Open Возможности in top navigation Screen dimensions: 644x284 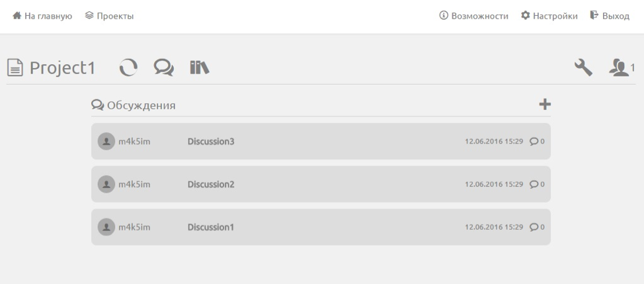473,16
